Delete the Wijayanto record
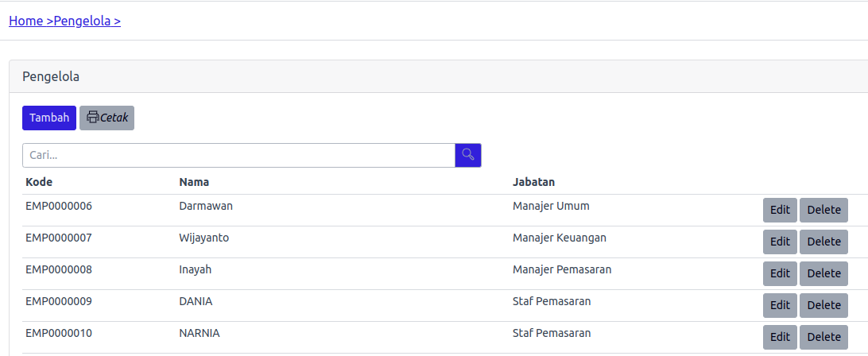This screenshot has width=868, height=356. (823, 242)
